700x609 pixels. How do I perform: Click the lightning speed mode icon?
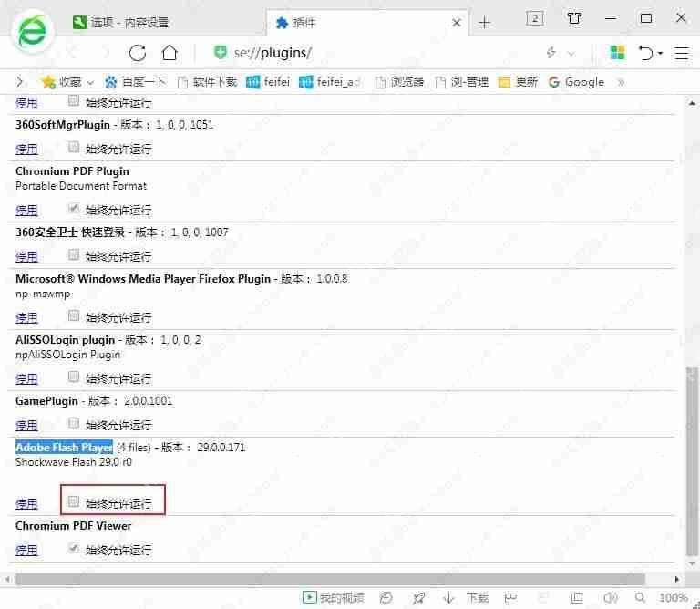551,53
